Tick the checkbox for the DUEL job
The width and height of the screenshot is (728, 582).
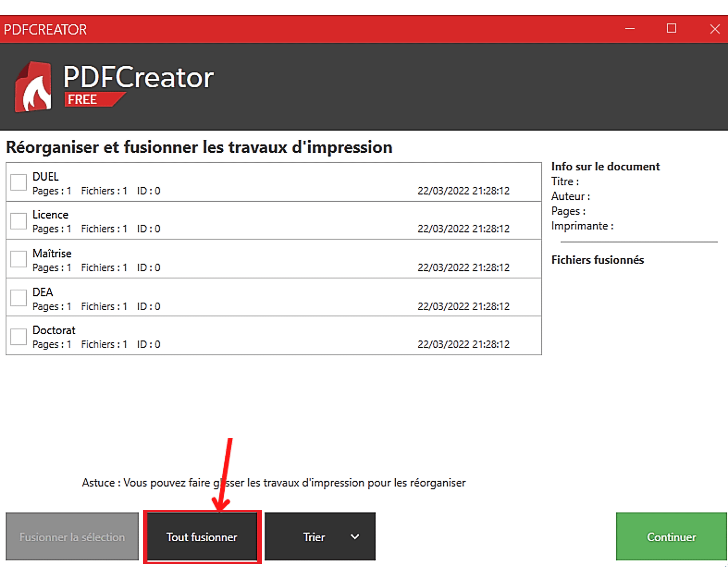coord(18,182)
